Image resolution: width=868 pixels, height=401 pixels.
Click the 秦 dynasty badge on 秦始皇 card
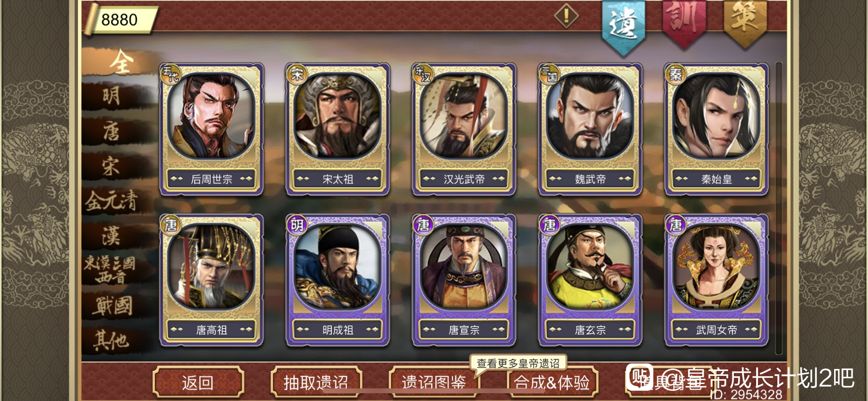coord(675,74)
